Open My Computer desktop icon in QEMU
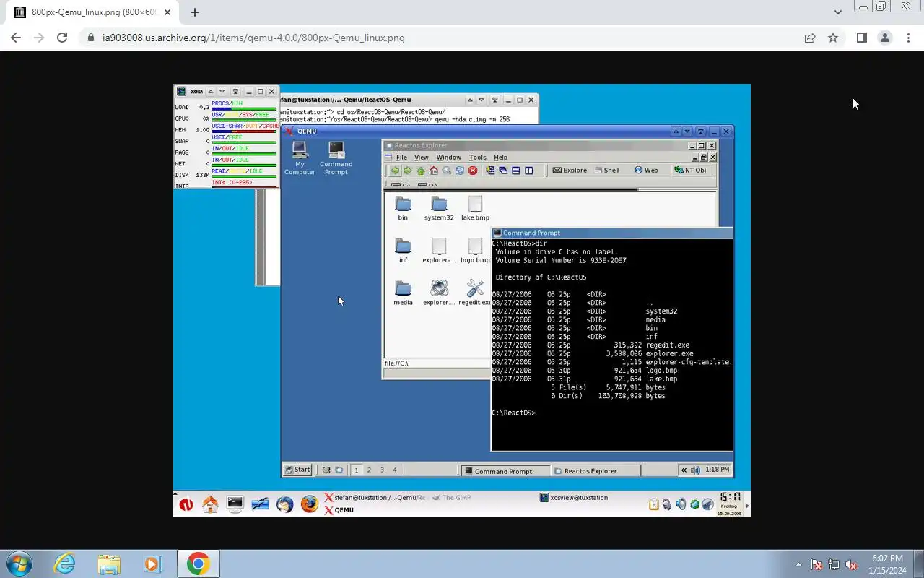Viewport: 924px width, 578px height. pyautogui.click(x=300, y=158)
